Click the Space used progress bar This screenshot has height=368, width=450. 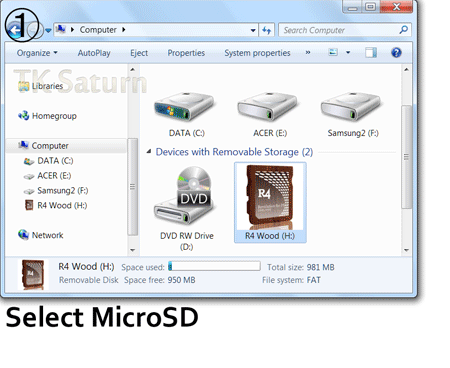(x=214, y=266)
